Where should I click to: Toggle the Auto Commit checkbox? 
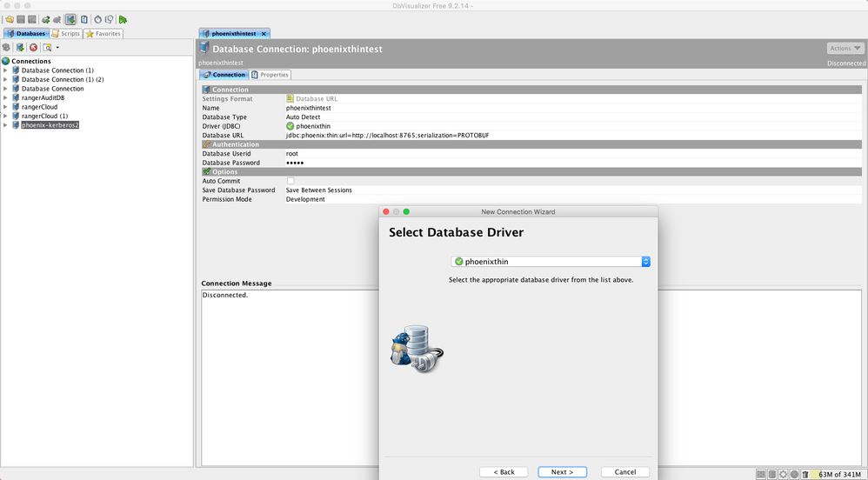(x=290, y=181)
